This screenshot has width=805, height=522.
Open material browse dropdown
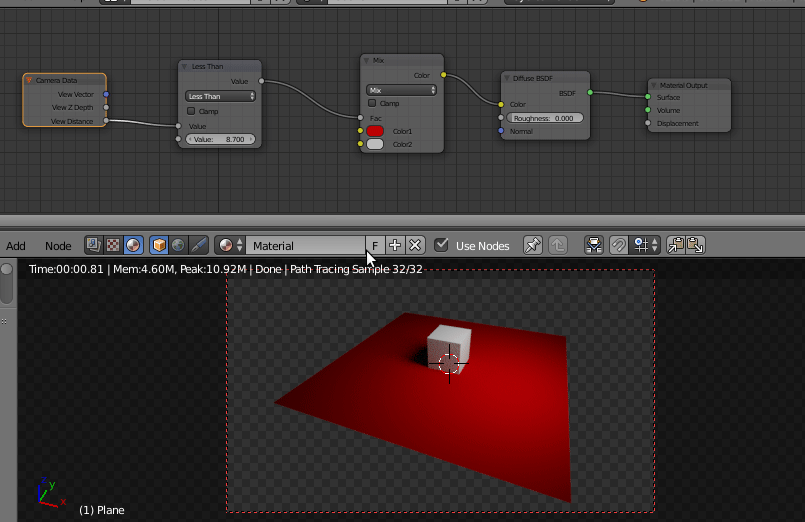229,245
